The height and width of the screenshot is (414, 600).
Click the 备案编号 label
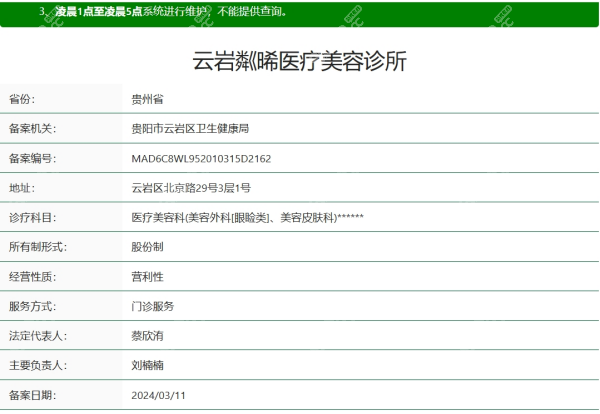click(x=33, y=158)
